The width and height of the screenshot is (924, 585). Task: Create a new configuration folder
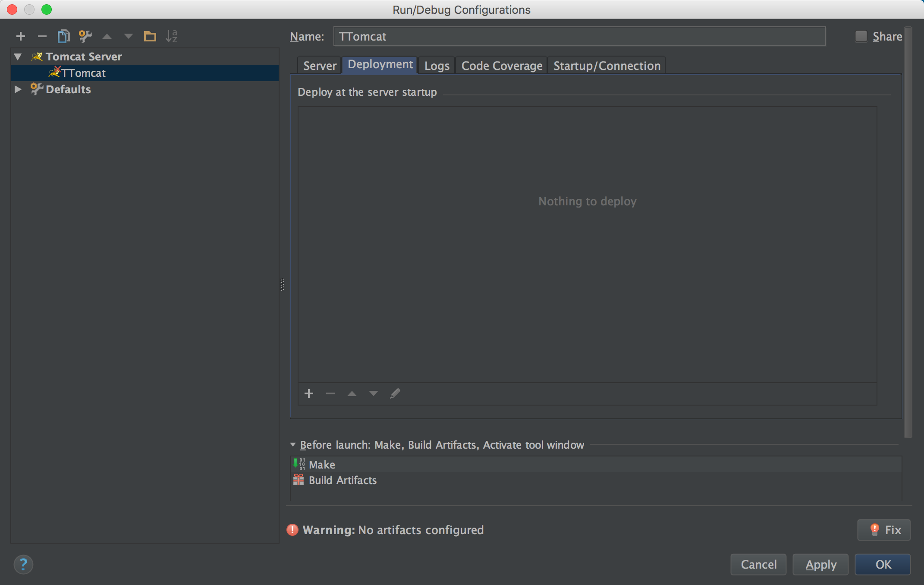(x=150, y=36)
